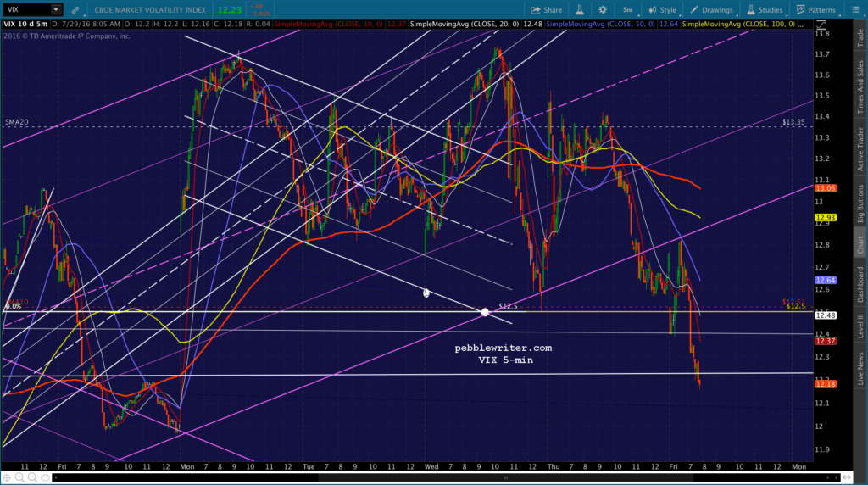Click the SMA20 line label
The image size is (868, 485).
[x=17, y=122]
